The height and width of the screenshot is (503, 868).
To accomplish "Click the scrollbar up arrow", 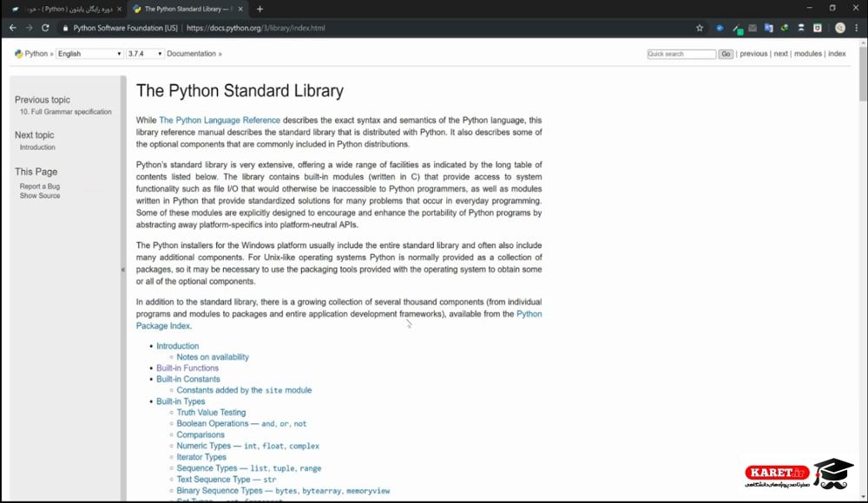I will point(863,42).
